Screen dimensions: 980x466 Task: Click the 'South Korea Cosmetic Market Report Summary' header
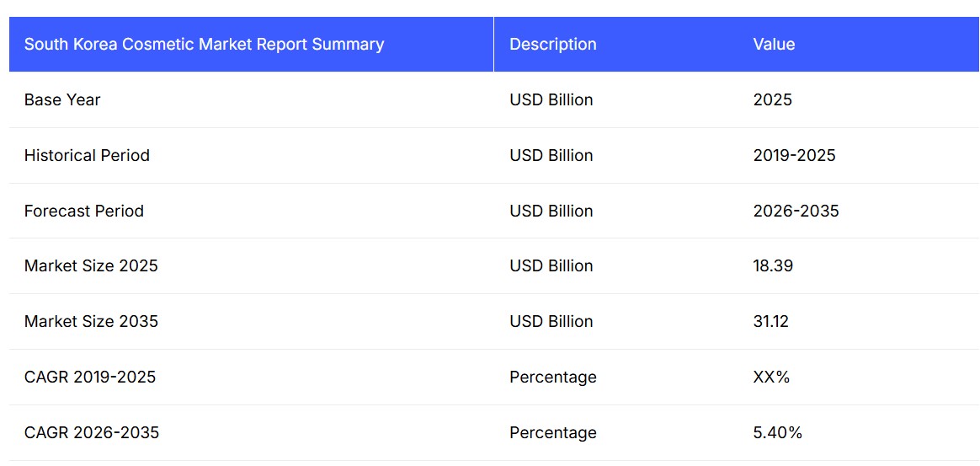pos(204,45)
